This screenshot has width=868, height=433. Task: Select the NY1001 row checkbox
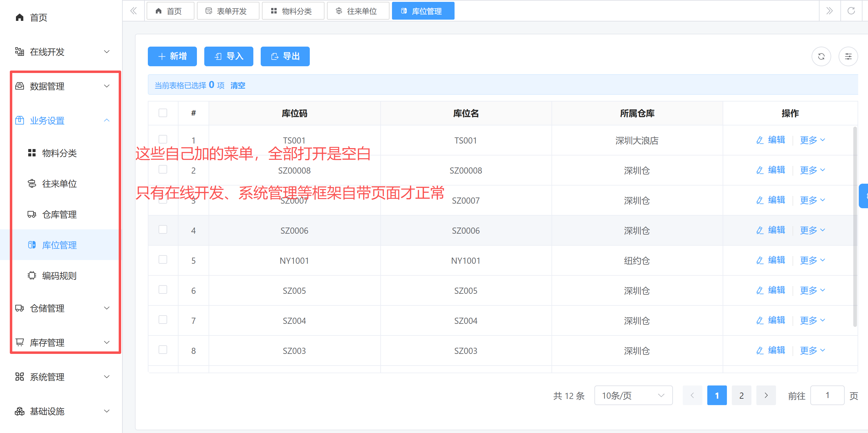[163, 259]
